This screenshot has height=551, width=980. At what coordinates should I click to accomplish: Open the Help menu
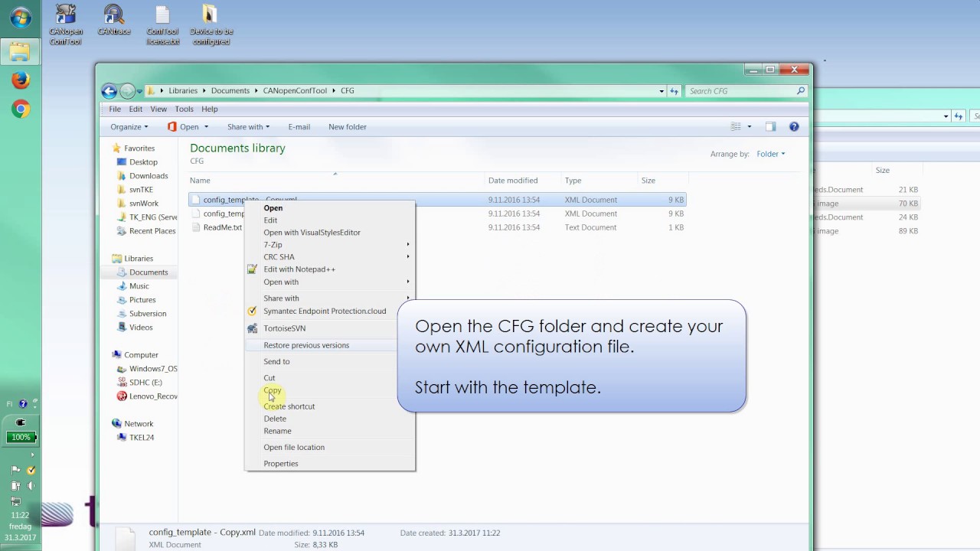(209, 109)
